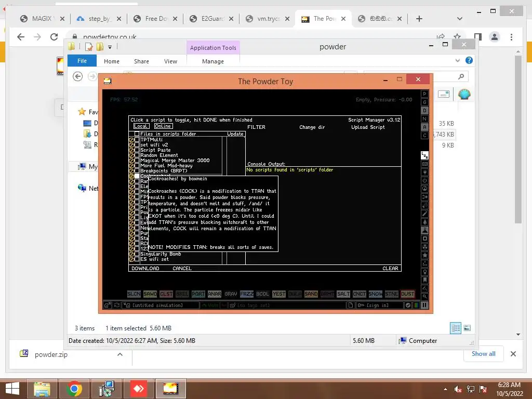Open the Manage ribbon tab in Explorer
Image resolution: width=532 pixels, height=399 pixels.
coord(212,61)
